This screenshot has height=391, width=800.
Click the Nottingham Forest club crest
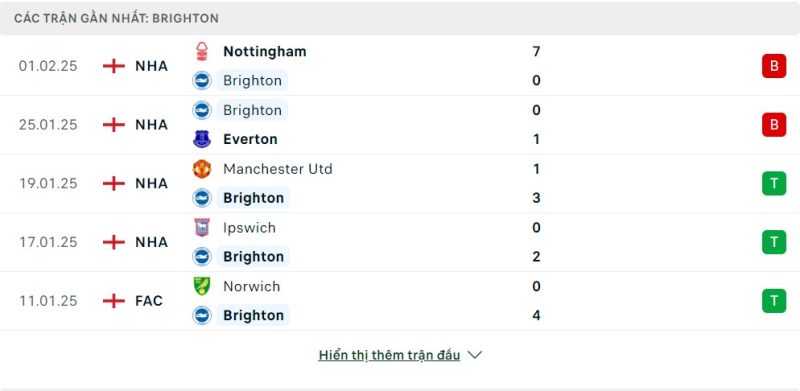[x=202, y=52]
